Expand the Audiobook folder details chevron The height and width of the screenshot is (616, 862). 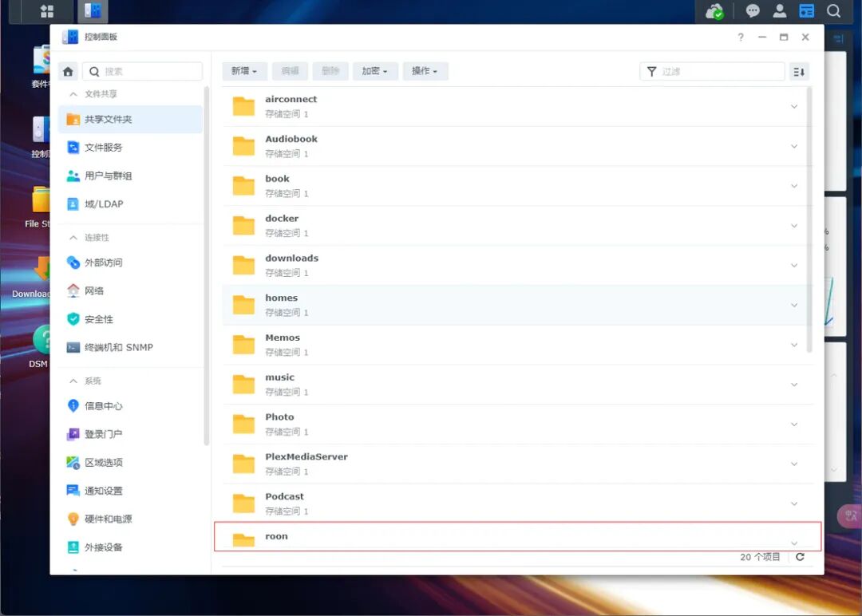pos(794,146)
